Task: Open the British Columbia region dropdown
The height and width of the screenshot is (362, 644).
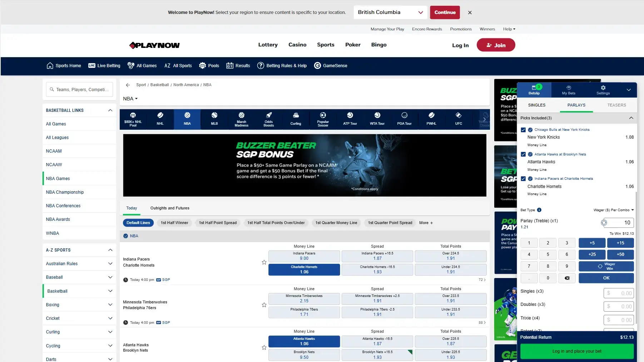Action: point(390,13)
